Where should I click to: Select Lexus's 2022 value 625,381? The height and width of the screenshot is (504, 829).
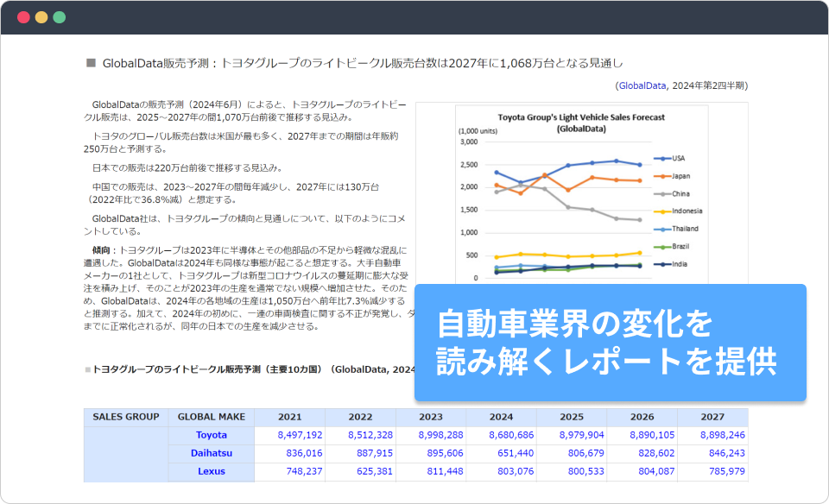point(375,471)
